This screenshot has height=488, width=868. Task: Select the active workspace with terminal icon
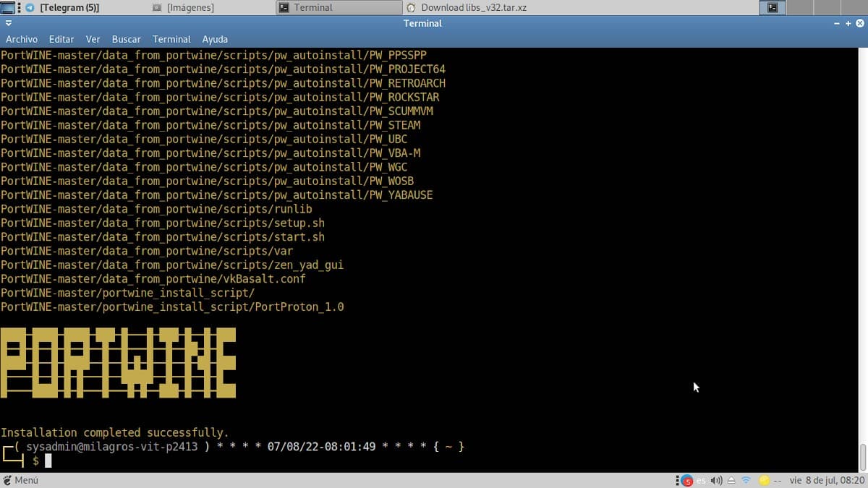[773, 7]
